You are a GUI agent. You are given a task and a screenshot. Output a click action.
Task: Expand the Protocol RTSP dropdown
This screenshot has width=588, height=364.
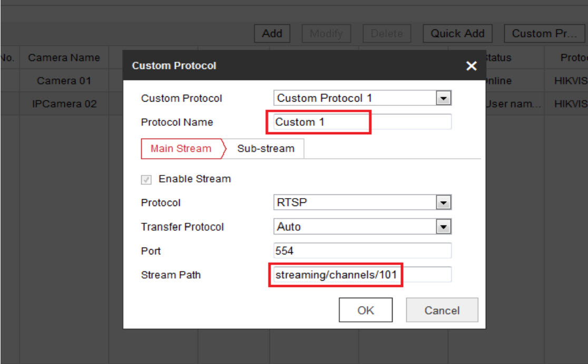pos(444,203)
